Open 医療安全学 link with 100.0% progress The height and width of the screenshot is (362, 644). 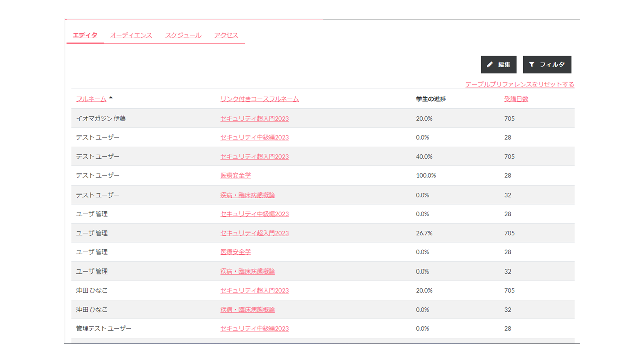pyautogui.click(x=235, y=176)
